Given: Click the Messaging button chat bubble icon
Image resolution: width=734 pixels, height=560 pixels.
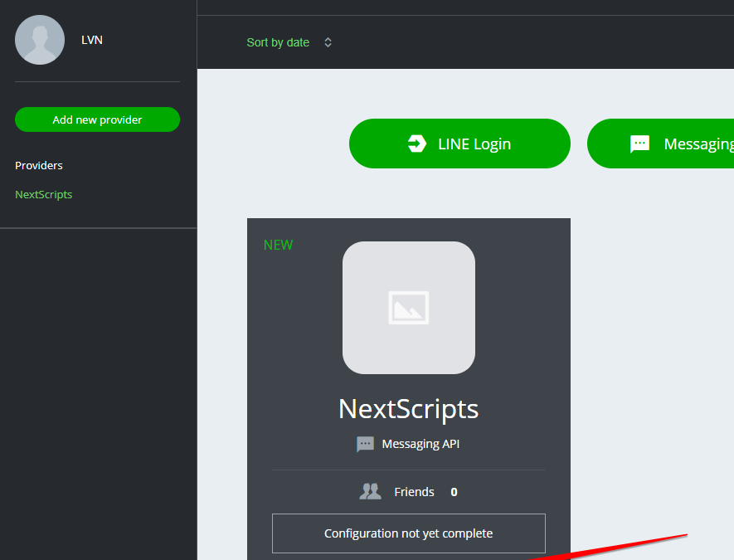Looking at the screenshot, I should [x=640, y=144].
